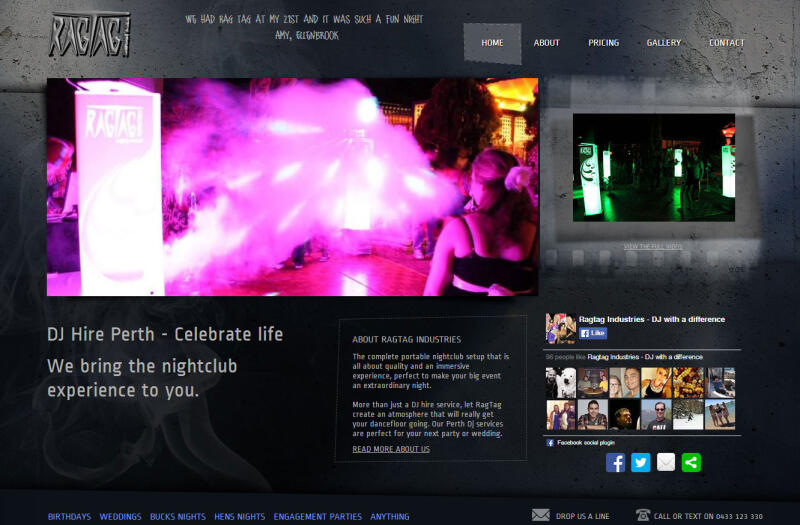Screen dimensions: 800x525
Task: Select Gallery in the top navigation
Action: click(663, 43)
